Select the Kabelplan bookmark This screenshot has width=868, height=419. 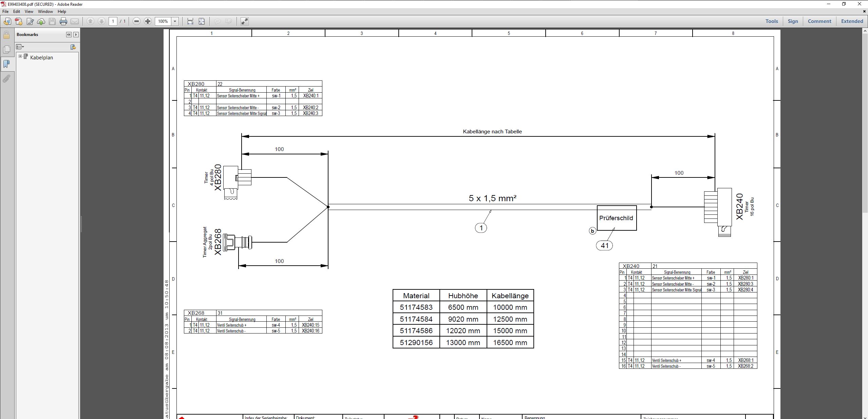click(41, 58)
